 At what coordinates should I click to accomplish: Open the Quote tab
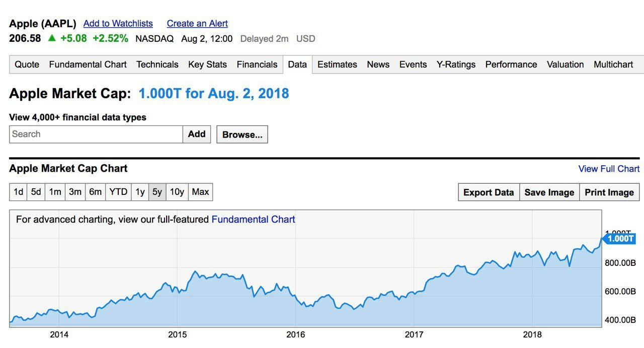[x=27, y=64]
